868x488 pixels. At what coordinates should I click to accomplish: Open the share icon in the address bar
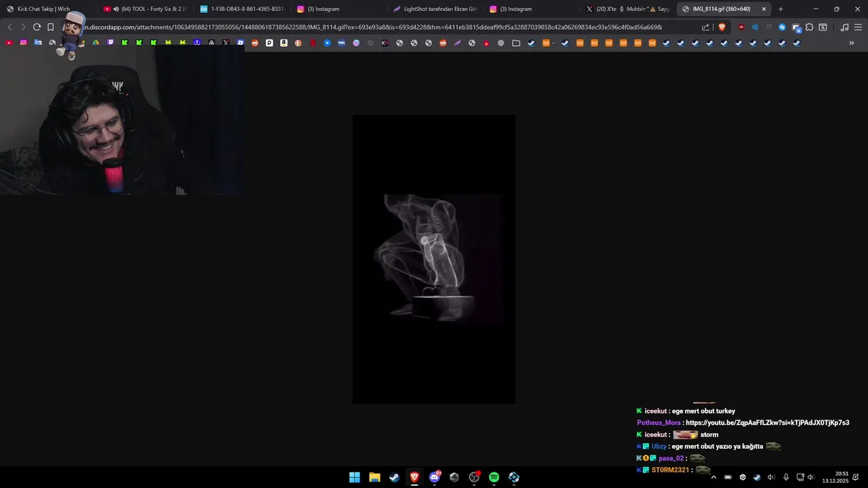point(705,27)
